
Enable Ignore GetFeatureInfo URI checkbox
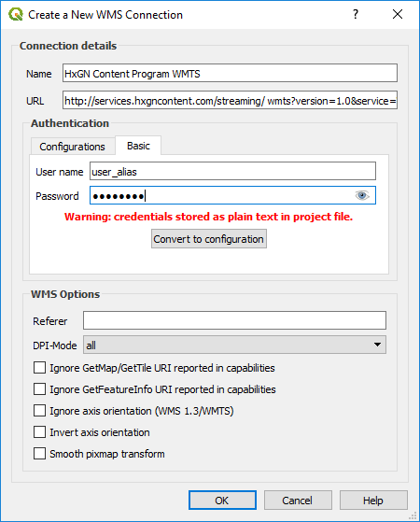[x=39, y=389]
